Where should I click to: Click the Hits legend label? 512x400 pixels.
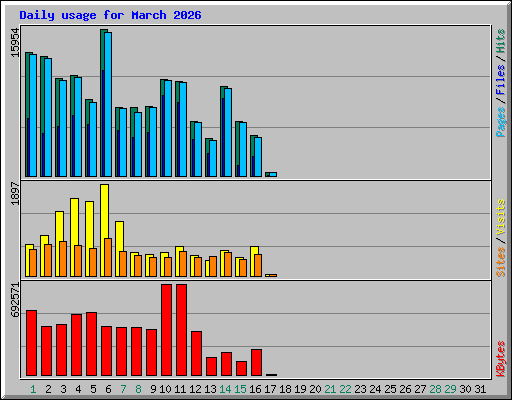point(501,41)
